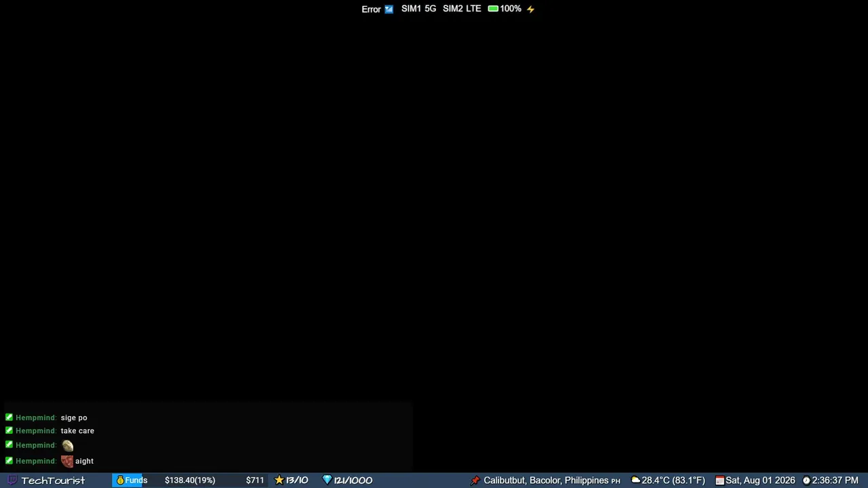
Task: Click the '$711' goal amount
Action: (x=255, y=481)
